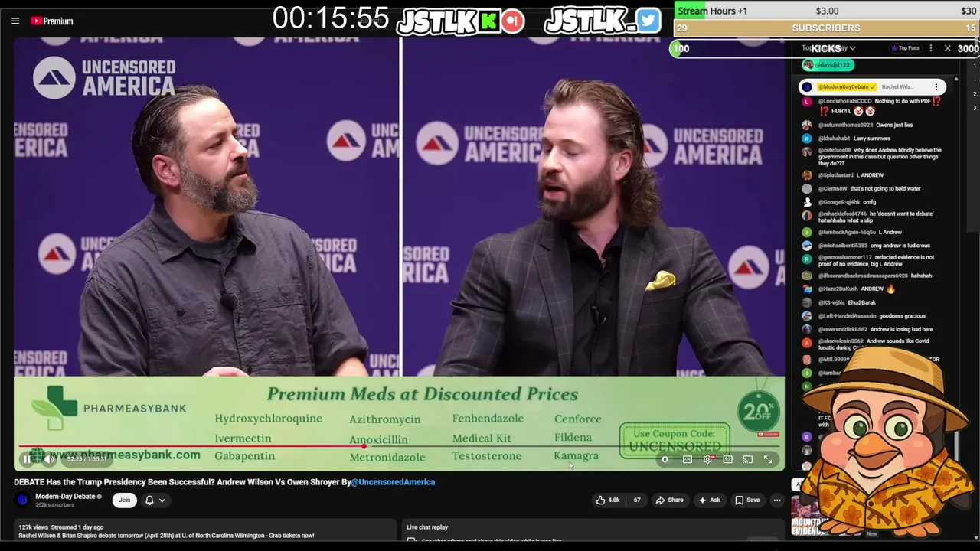The image size is (980, 551).
Task: Open player settings gear
Action: pos(707,459)
